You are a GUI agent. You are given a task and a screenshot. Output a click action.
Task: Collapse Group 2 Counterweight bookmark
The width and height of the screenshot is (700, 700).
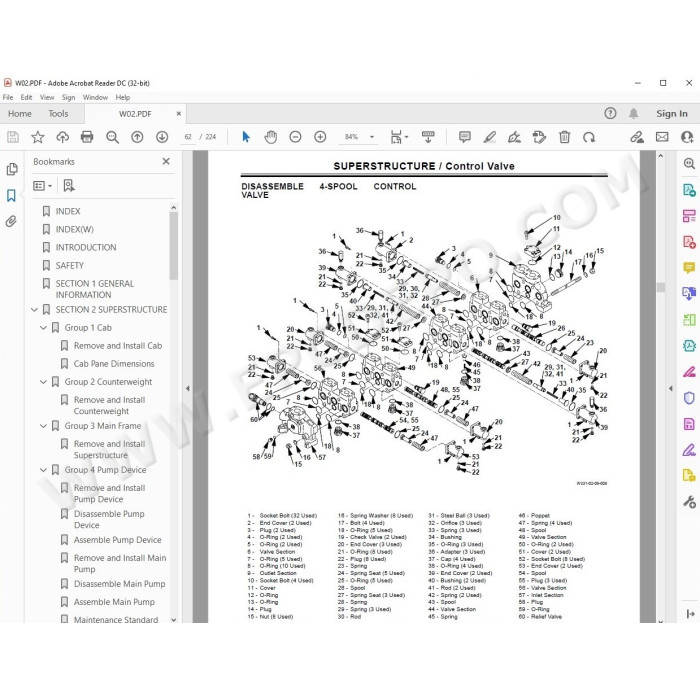pos(43,382)
